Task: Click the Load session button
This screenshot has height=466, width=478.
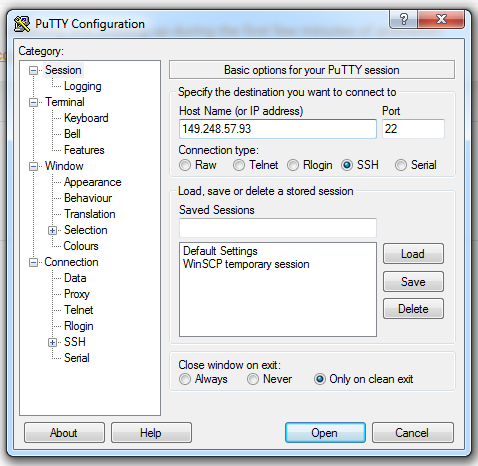Action: coord(413,254)
